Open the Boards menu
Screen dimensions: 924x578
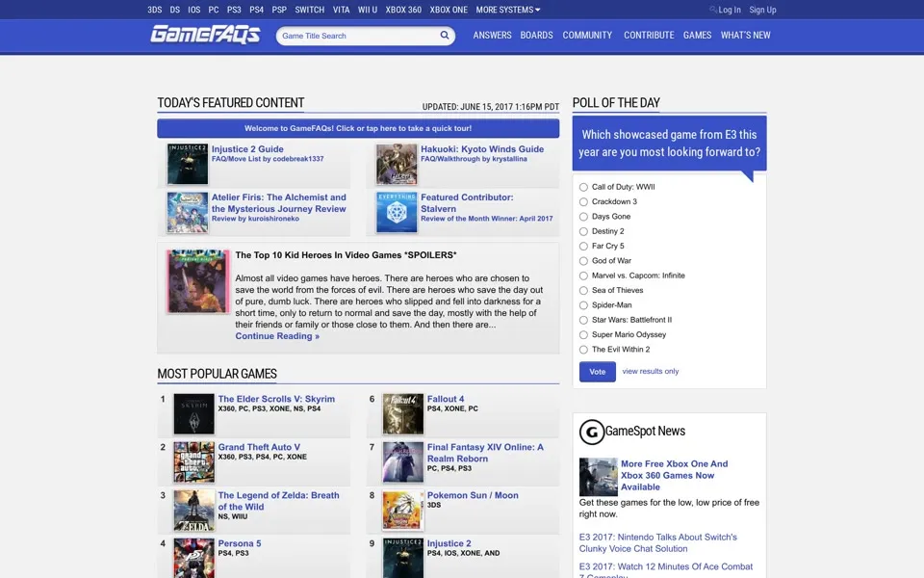pos(536,36)
